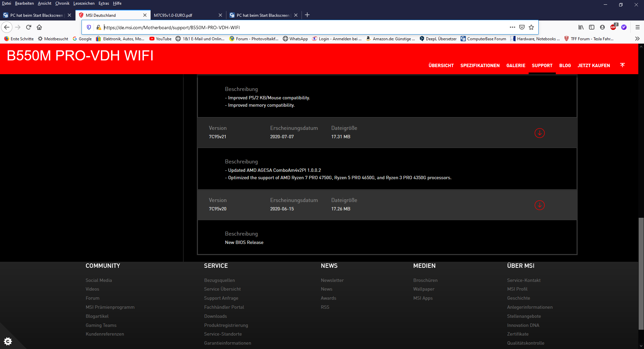The height and width of the screenshot is (349, 644).
Task: Open Chronik menu
Action: point(62,3)
